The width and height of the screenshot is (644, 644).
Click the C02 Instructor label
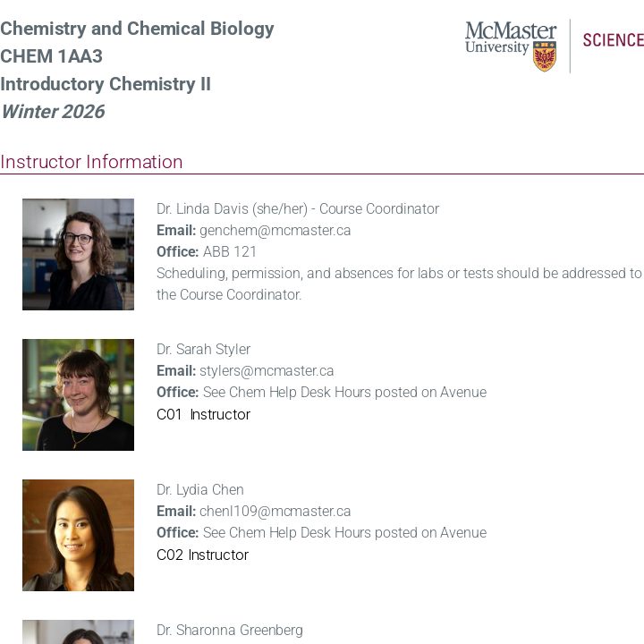pyautogui.click(x=202, y=555)
